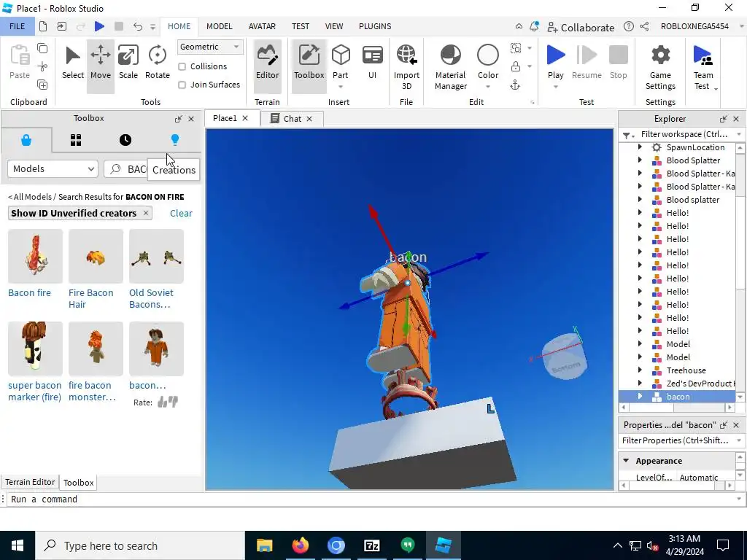
Task: Pick the Rotate tool
Action: (x=158, y=63)
